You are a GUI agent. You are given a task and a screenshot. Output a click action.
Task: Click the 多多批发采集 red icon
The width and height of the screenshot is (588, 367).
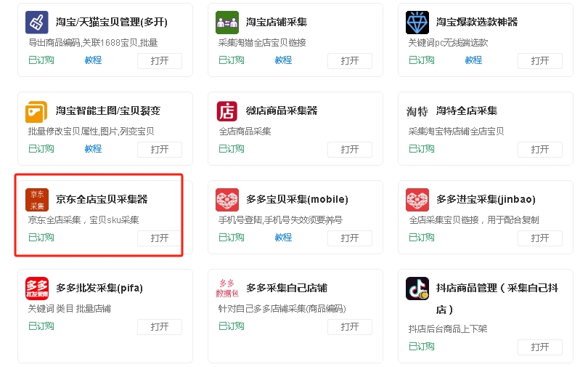click(x=37, y=289)
